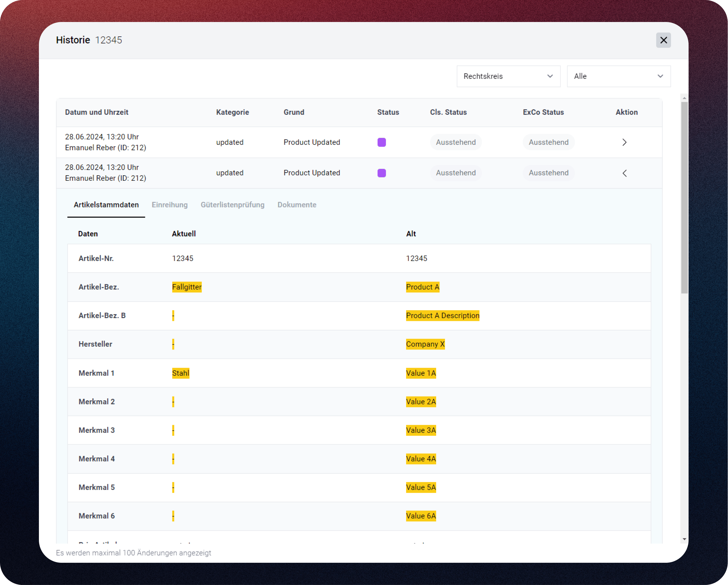Select the Artikelstammdaten tab
This screenshot has width=728, height=585.
(106, 205)
